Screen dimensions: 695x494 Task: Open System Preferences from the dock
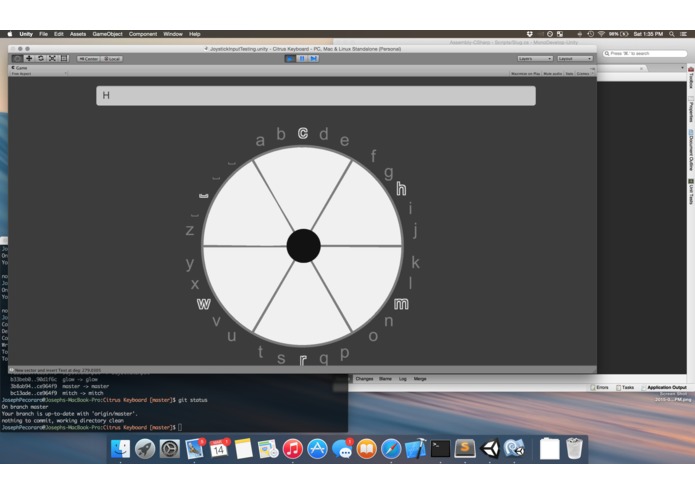[x=169, y=449]
